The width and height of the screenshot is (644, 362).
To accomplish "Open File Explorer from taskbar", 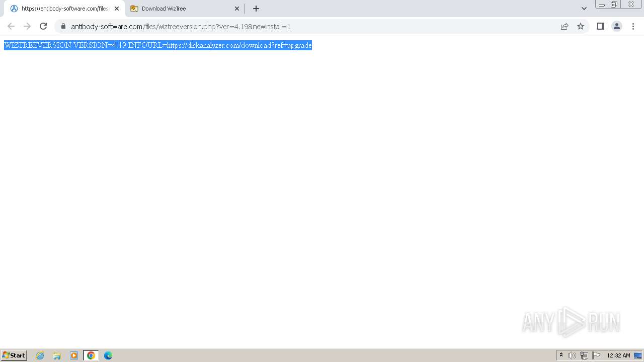I will click(x=57, y=355).
